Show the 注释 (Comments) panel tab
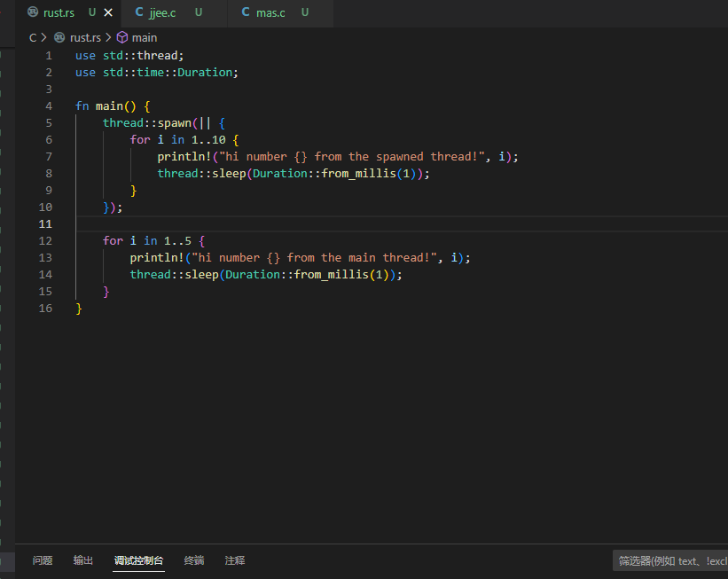 tap(235, 560)
